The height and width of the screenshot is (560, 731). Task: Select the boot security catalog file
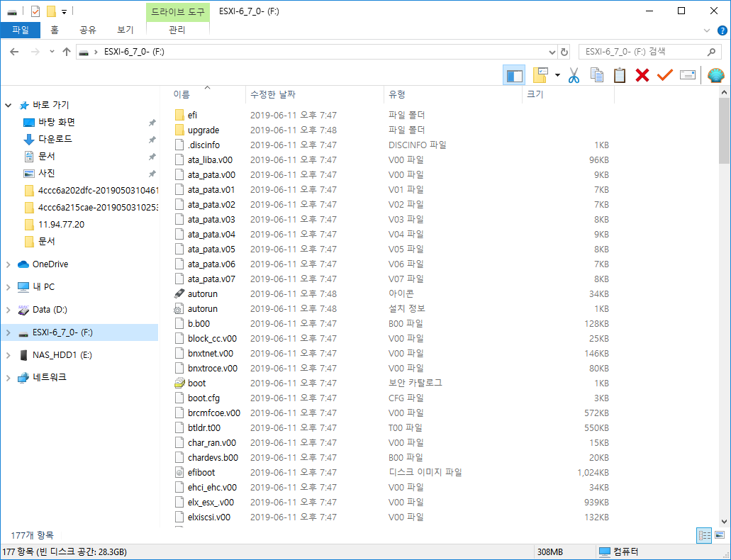tap(196, 383)
